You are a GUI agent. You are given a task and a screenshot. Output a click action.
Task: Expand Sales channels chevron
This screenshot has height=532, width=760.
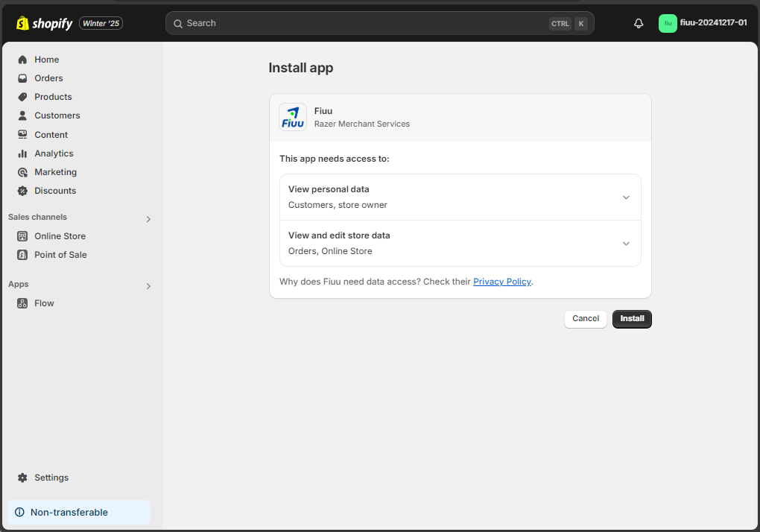coord(148,219)
